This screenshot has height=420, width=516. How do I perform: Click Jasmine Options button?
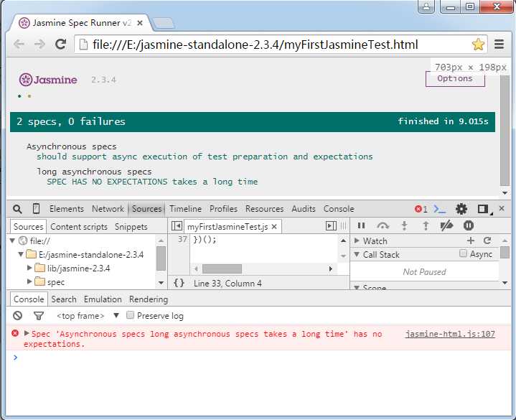(x=455, y=79)
